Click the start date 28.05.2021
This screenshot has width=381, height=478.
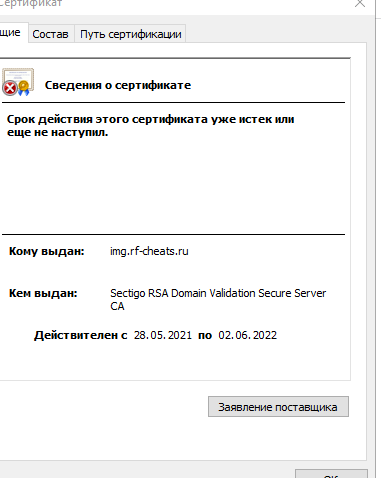click(163, 335)
